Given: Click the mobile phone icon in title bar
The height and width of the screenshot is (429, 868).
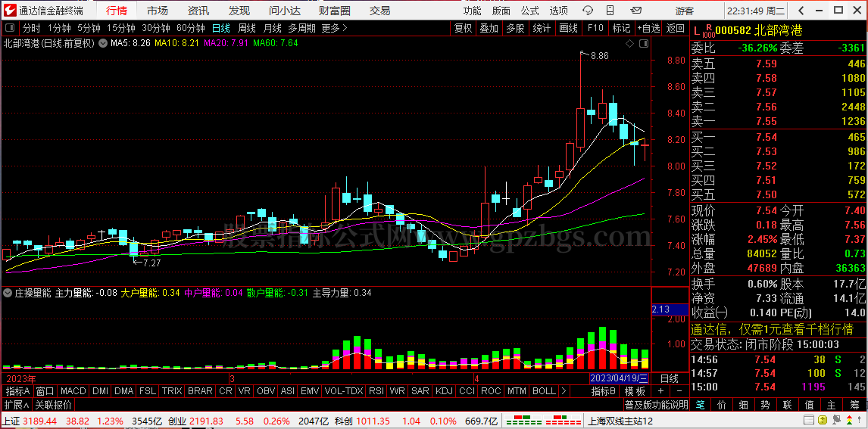Looking at the screenshot, I should pyautogui.click(x=610, y=11).
